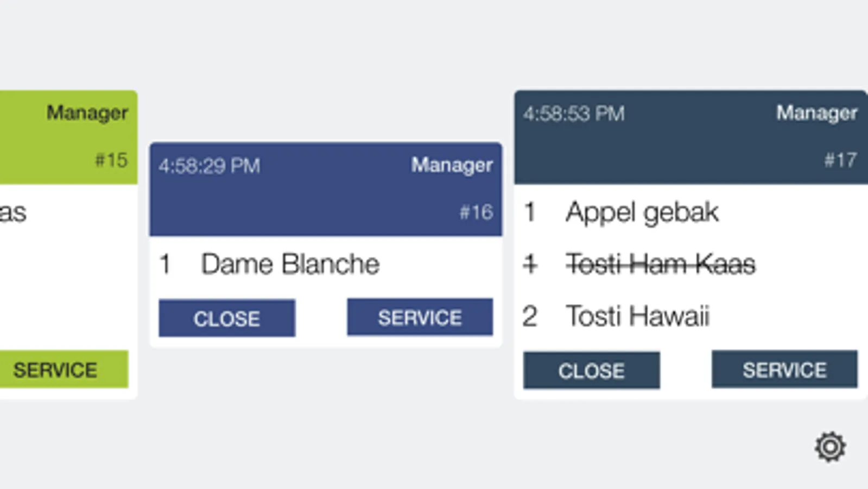Mark Appel gebak item as done
868x489 pixels.
coord(690,212)
